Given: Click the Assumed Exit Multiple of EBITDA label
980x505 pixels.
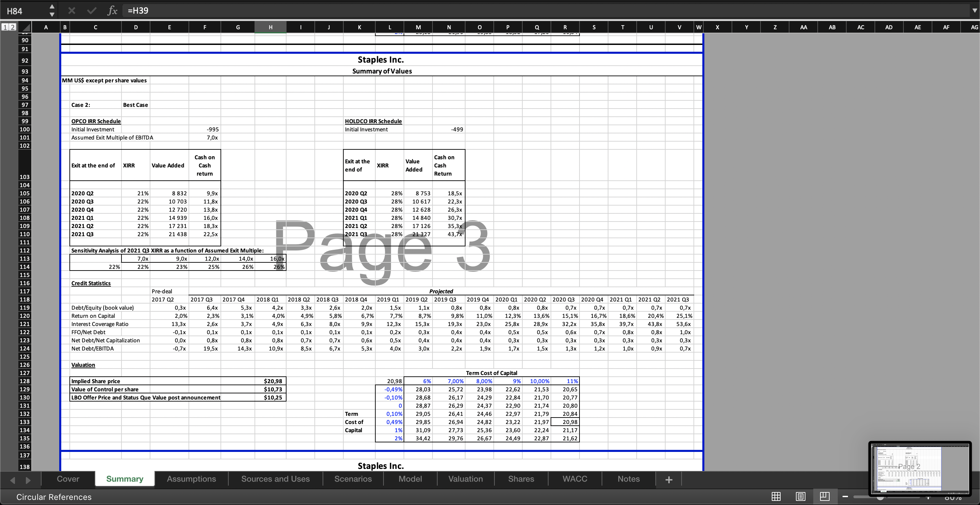Looking at the screenshot, I should [112, 138].
